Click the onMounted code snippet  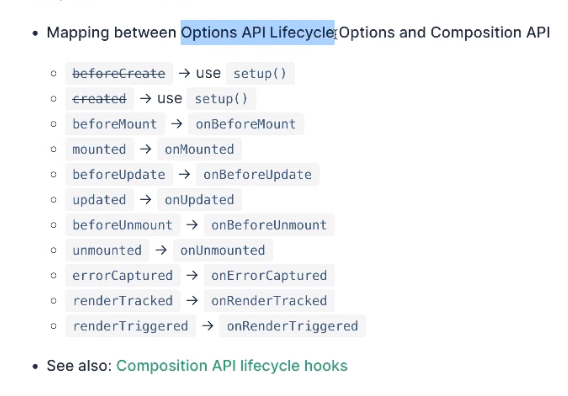(x=199, y=149)
